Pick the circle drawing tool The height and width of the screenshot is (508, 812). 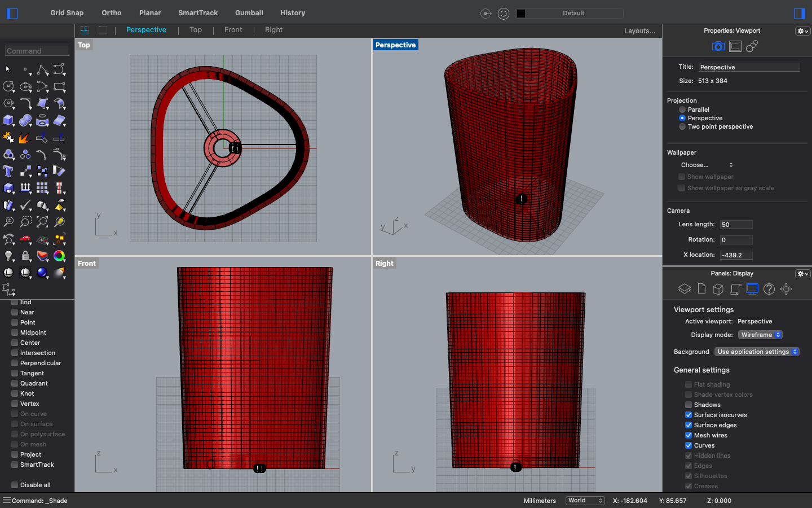8,86
